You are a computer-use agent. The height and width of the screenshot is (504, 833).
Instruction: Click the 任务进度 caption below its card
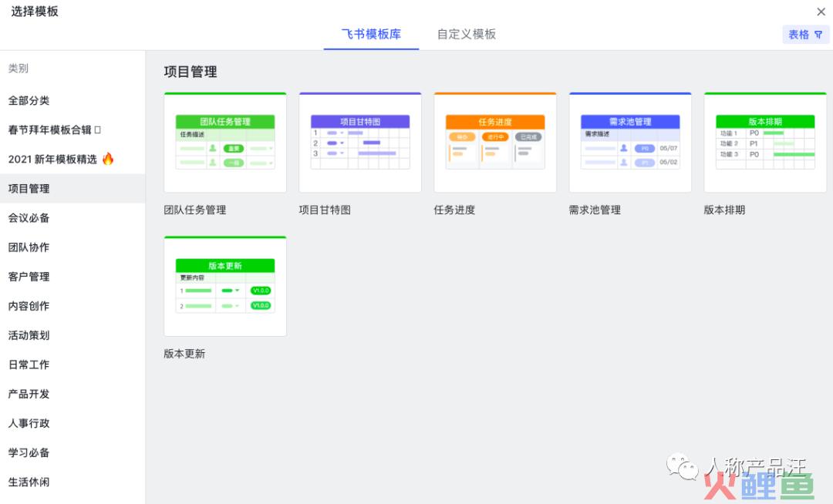click(x=454, y=210)
